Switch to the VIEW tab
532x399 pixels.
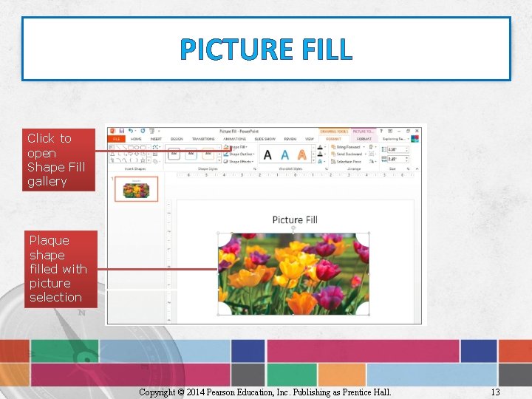(x=310, y=139)
